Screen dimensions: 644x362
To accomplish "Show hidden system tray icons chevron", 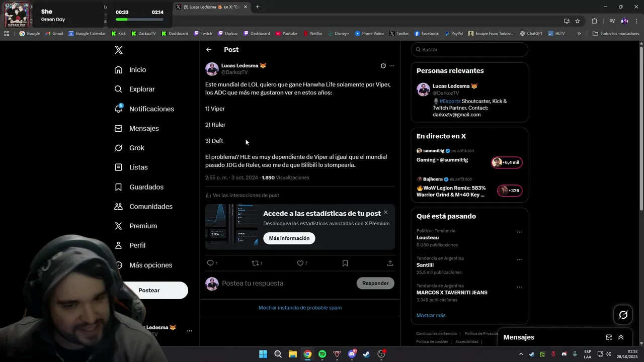I will [521, 354].
